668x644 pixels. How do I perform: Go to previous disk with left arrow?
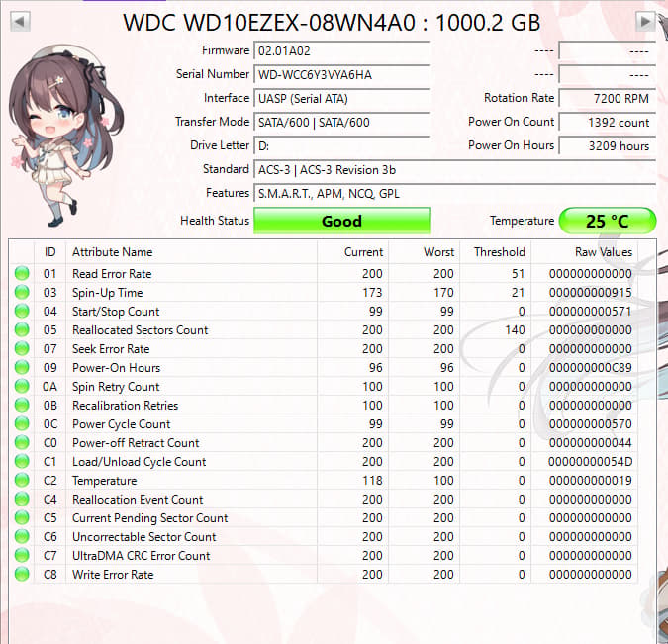[20, 21]
